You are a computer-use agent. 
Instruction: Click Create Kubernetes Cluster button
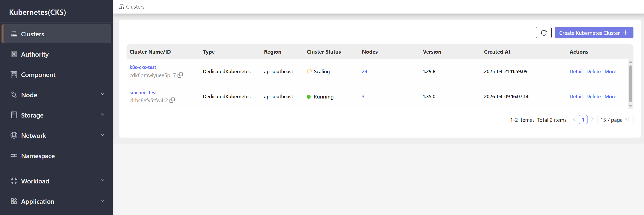pos(594,33)
